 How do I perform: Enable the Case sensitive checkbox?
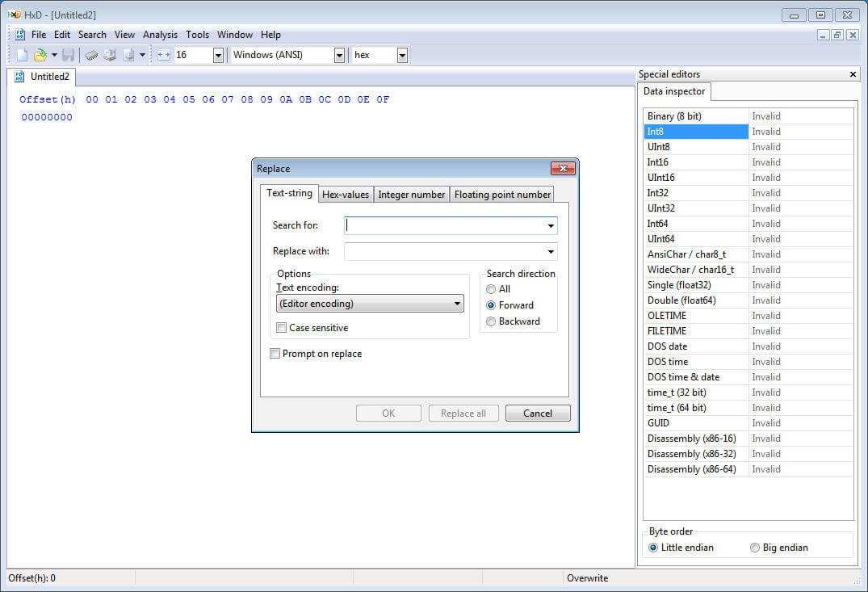(281, 328)
